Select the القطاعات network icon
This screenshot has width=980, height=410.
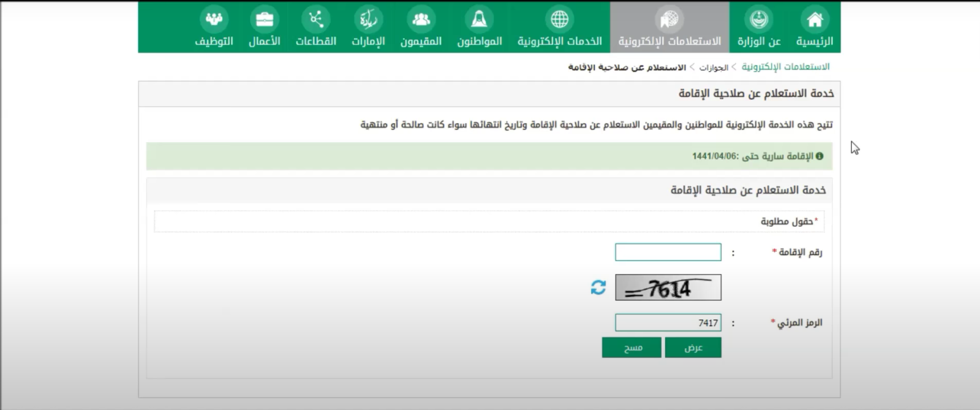[316, 20]
